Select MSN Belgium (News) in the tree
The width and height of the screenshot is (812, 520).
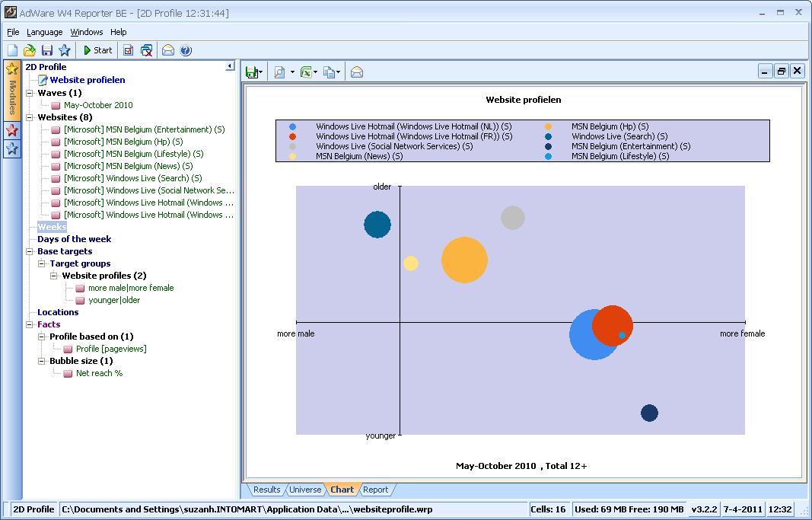[128, 166]
